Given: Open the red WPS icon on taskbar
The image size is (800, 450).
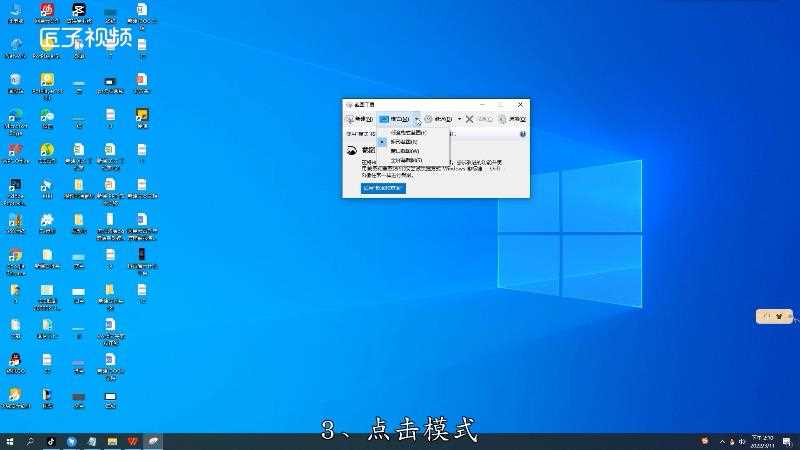Looking at the screenshot, I should 132,442.
